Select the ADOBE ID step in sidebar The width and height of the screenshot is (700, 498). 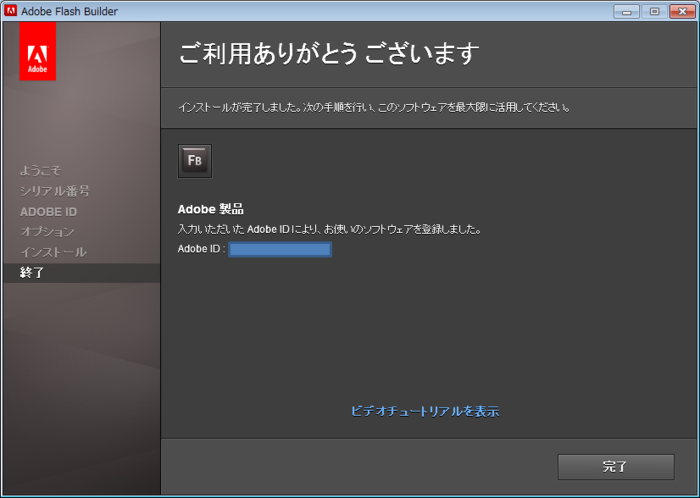pos(48,212)
